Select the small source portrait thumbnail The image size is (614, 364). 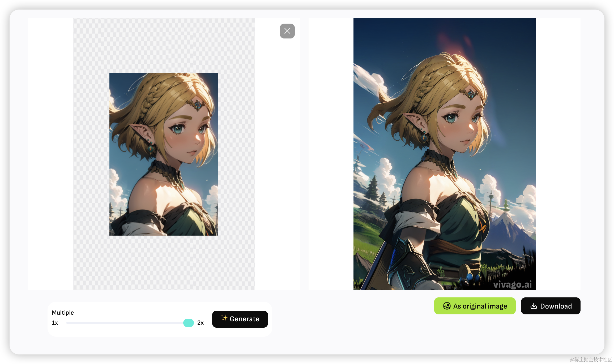pos(164,154)
